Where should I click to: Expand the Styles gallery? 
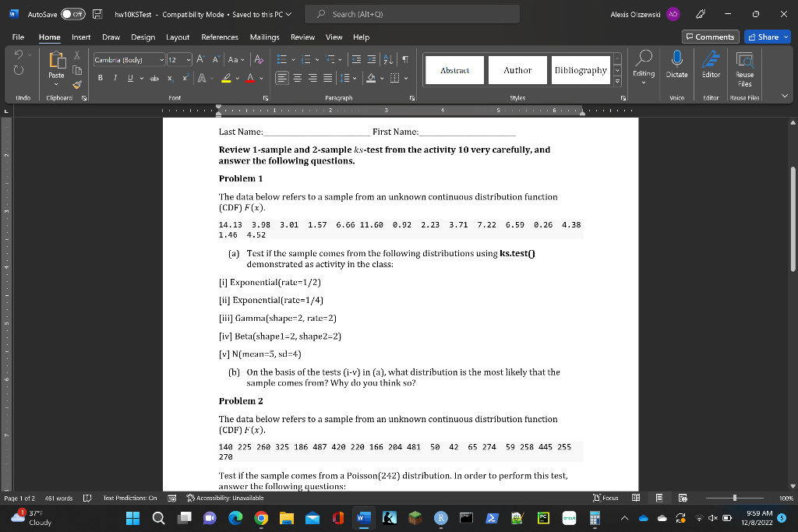[x=617, y=81]
